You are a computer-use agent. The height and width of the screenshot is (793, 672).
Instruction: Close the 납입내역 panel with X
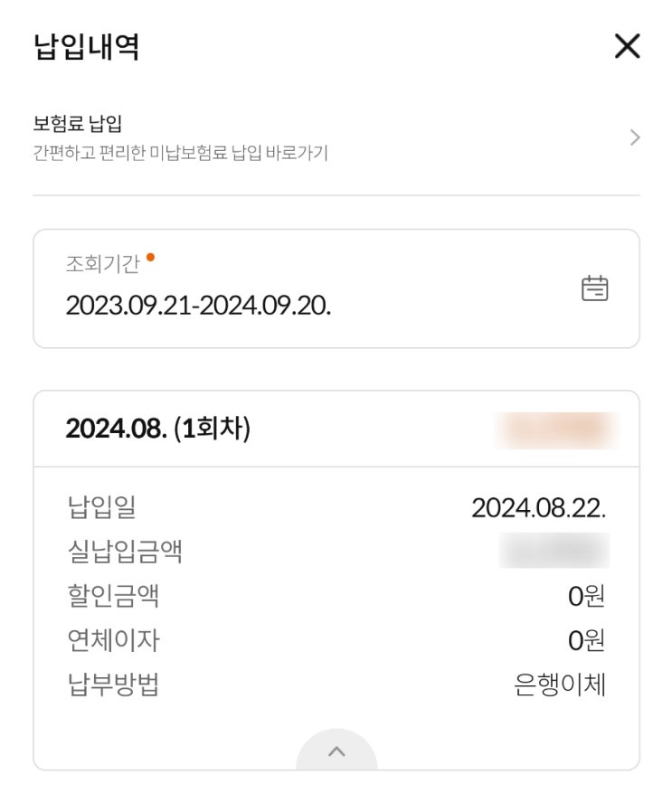627,46
